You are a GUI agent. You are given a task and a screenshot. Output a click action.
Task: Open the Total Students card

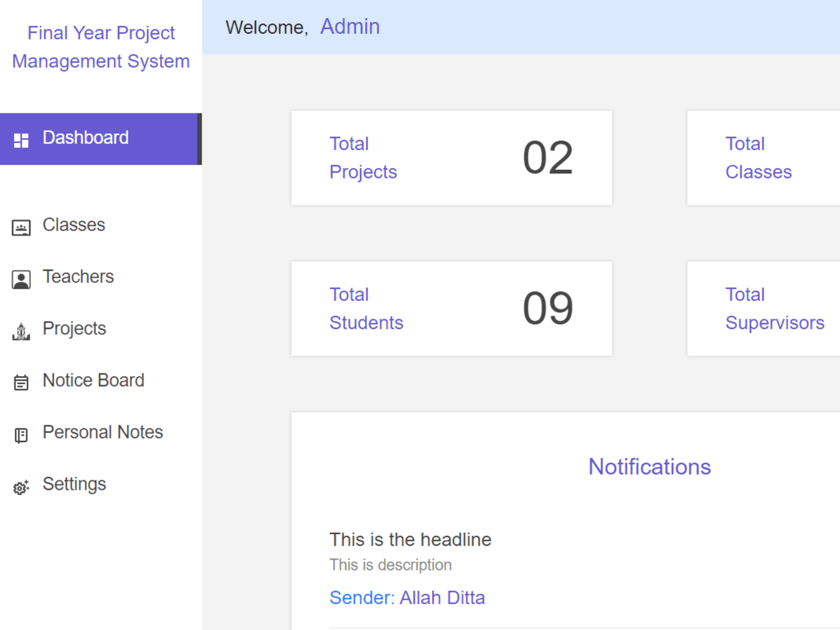point(452,309)
